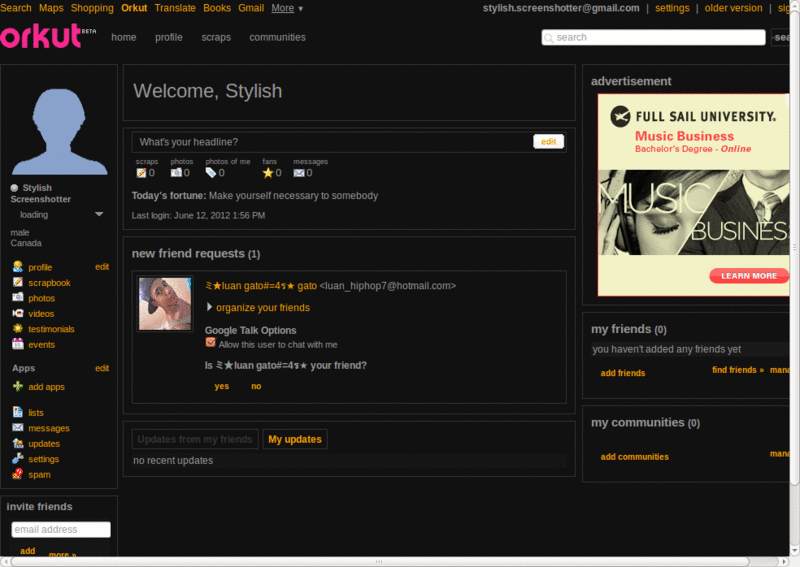Screen dimensions: 800x567
Task: Click the profile person icon in sidebar
Action: pos(18,266)
